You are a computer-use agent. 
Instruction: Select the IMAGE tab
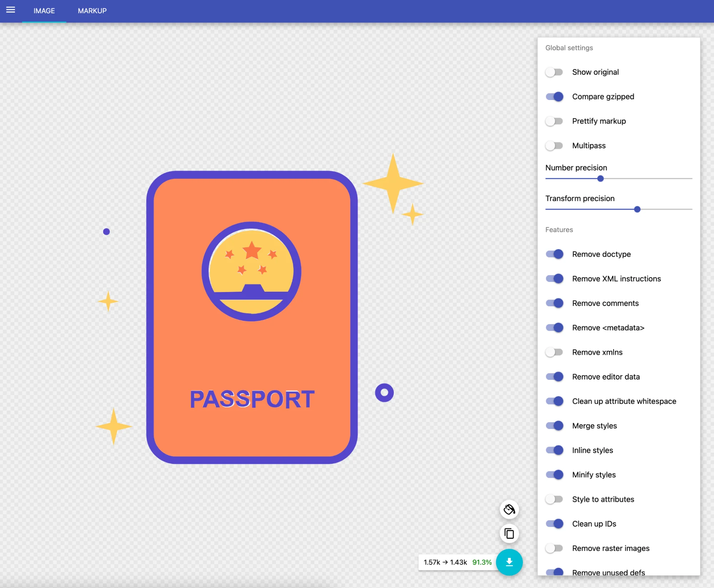(44, 11)
